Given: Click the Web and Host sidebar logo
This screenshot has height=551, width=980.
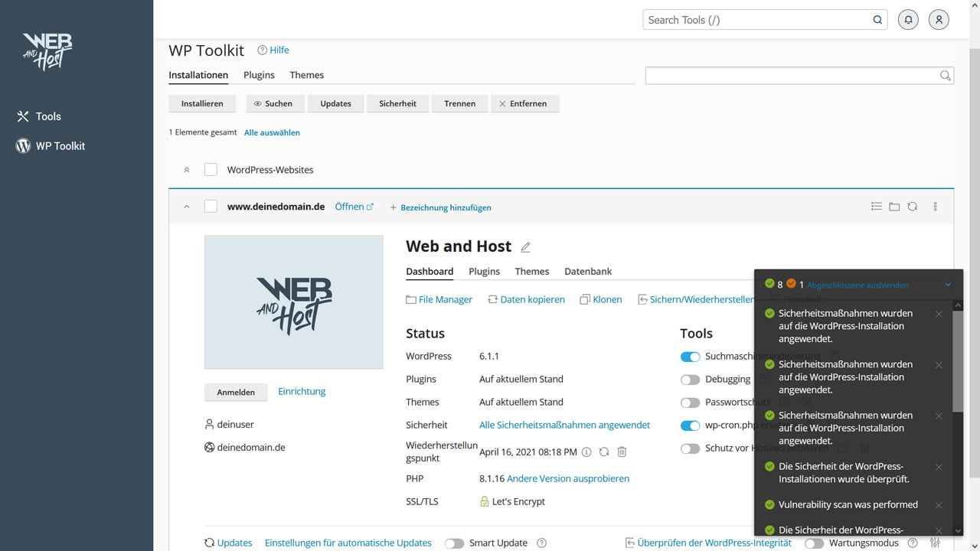Looking at the screenshot, I should 47,51.
